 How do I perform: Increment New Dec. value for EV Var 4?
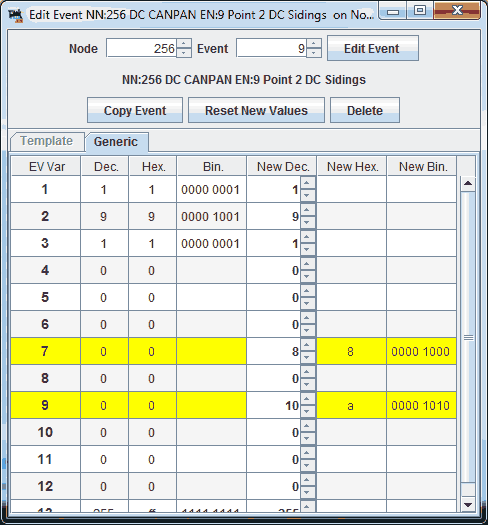[x=307, y=264]
